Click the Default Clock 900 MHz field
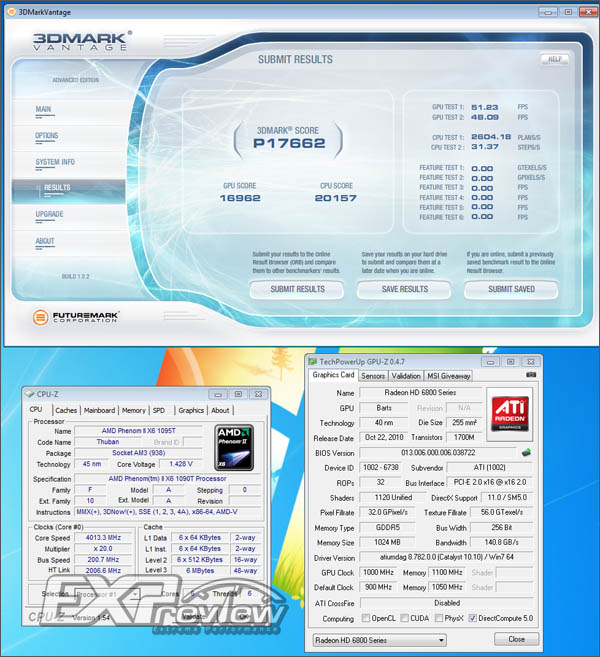Viewport: 600px width, 657px height. [x=378, y=587]
